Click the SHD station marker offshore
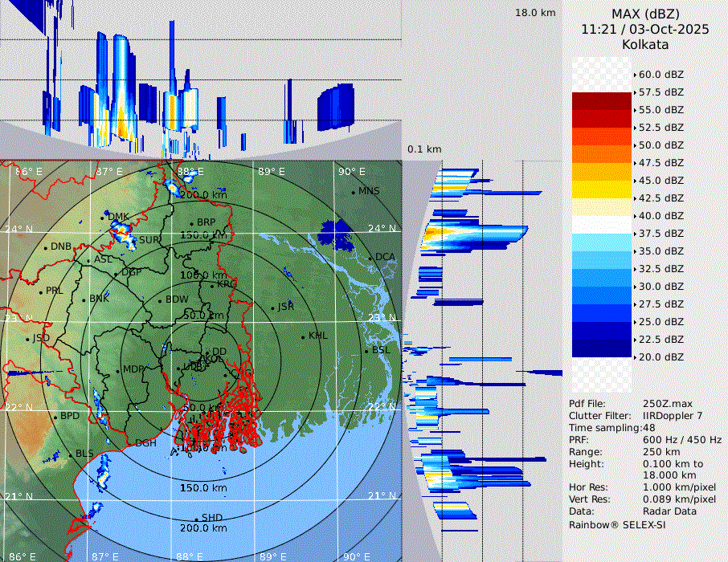The image size is (728, 562). (196, 518)
